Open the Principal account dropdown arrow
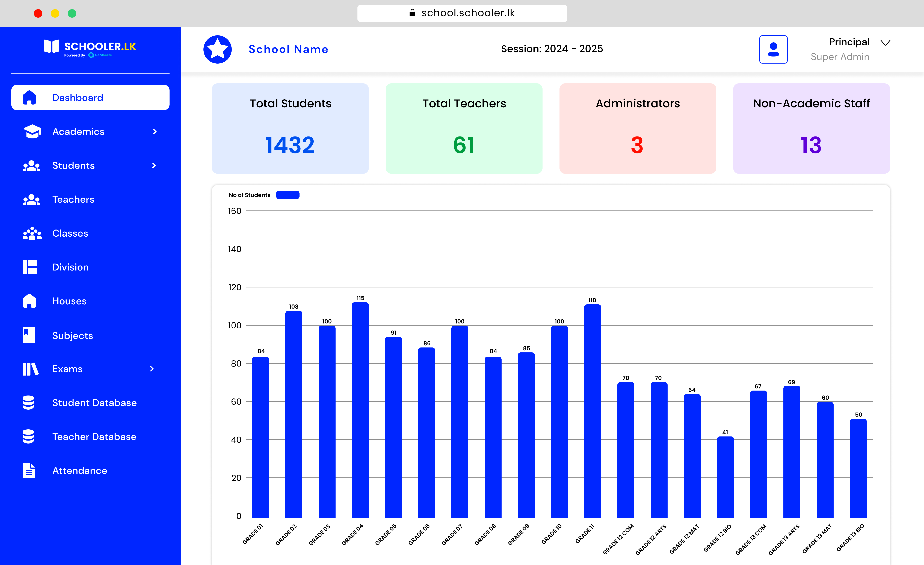Image resolution: width=924 pixels, height=565 pixels. (885, 43)
